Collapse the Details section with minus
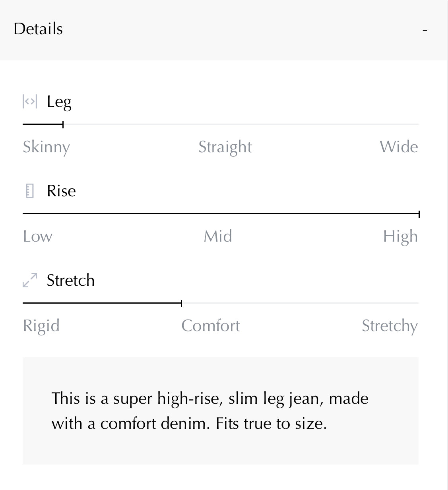This screenshot has height=490, width=448. pos(425,30)
